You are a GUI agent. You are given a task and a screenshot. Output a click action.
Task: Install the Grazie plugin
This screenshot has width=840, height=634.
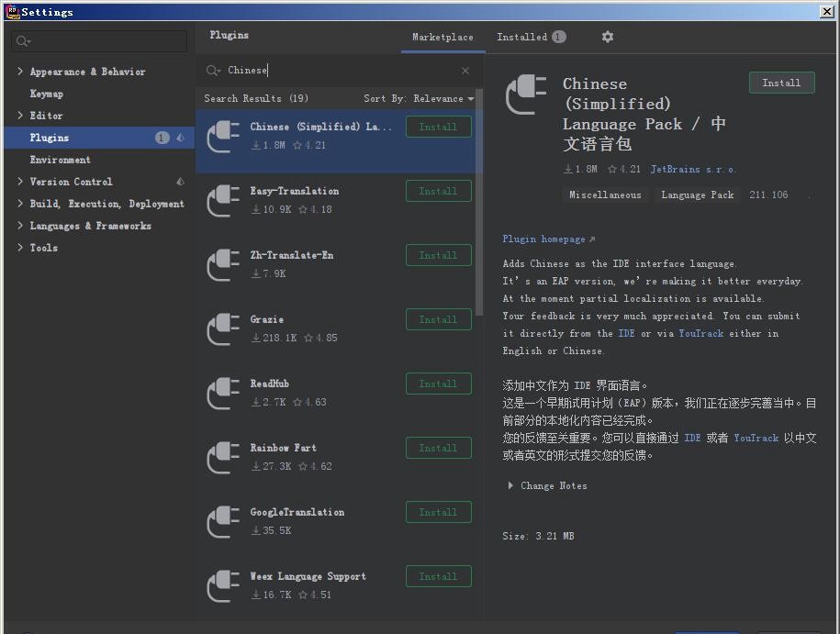tap(438, 319)
